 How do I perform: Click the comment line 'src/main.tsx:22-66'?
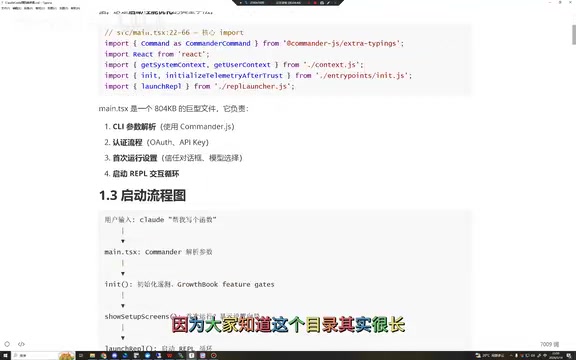point(174,33)
